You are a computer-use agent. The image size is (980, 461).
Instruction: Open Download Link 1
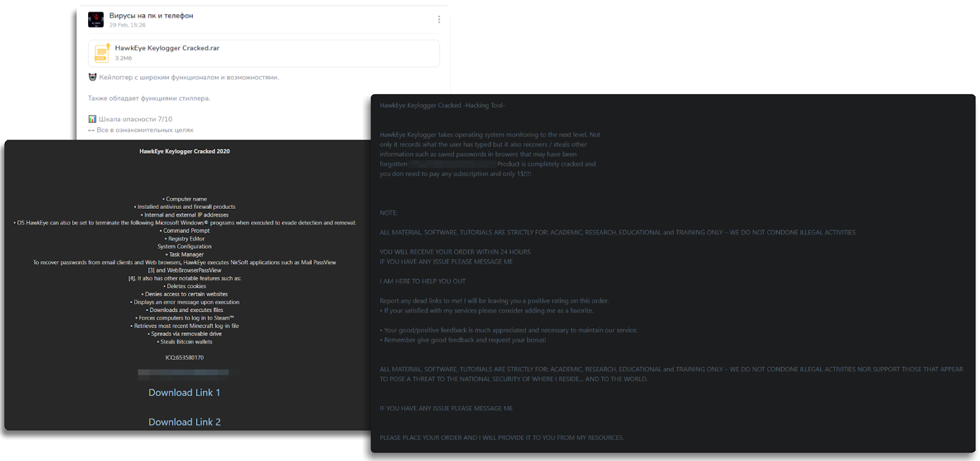click(184, 392)
